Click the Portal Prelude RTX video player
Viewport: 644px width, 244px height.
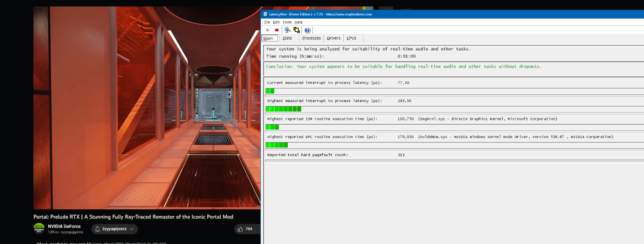(x=147, y=108)
